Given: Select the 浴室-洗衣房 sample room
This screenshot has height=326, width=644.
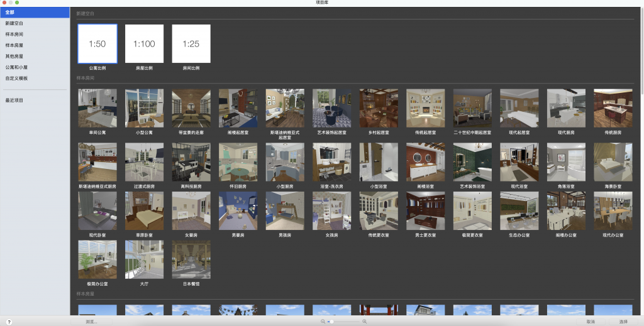Looking at the screenshot, I should [332, 162].
